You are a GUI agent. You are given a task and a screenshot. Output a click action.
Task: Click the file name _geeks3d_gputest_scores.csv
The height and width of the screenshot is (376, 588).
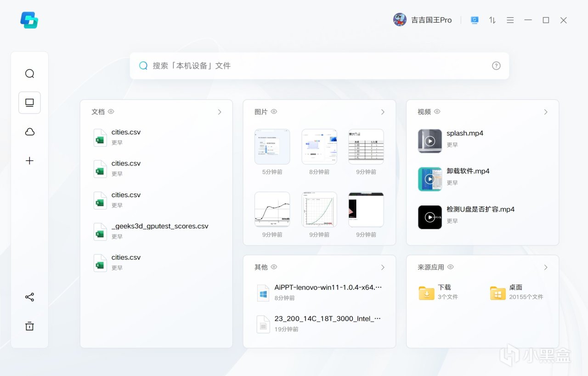coord(160,226)
